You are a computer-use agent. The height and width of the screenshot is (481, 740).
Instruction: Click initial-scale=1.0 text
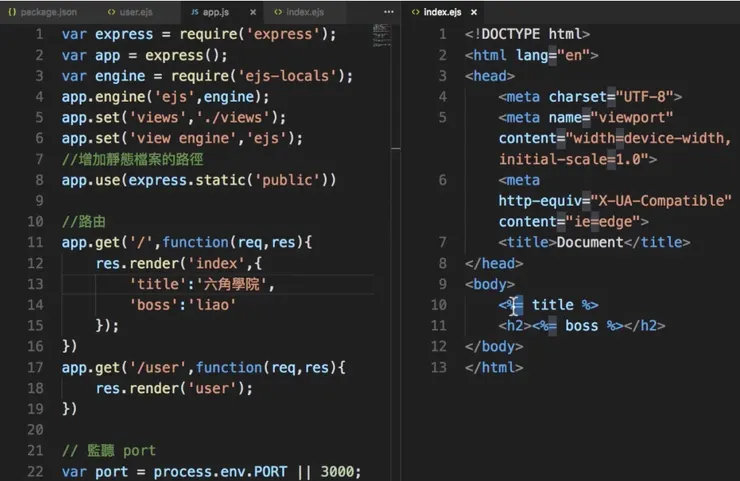(x=570, y=160)
